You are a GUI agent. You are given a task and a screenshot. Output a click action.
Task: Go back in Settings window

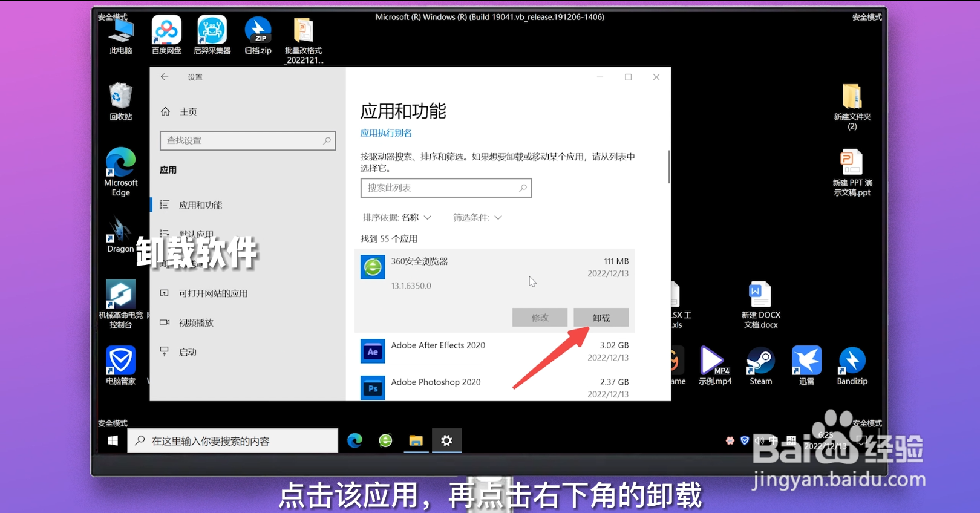point(165,77)
